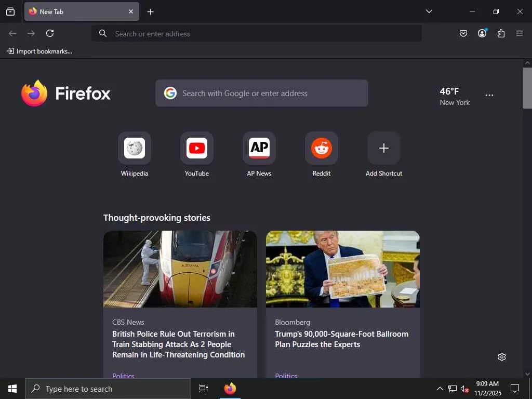The height and width of the screenshot is (399, 532).
Task: Open the Windows Start menu
Action: (x=12, y=389)
